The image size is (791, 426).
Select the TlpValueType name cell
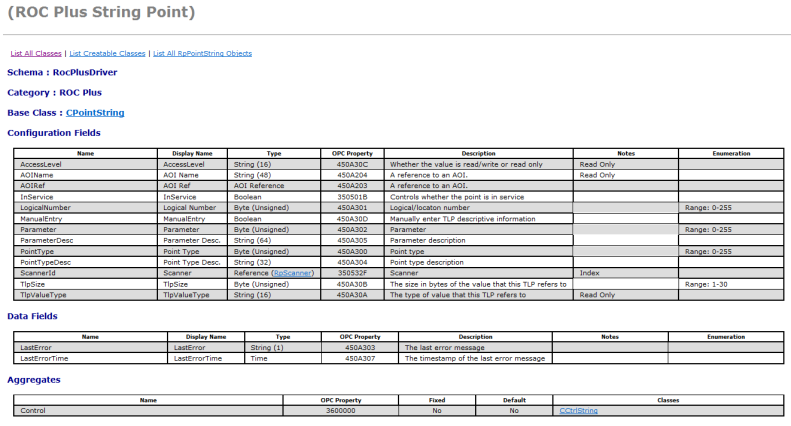(x=86, y=295)
